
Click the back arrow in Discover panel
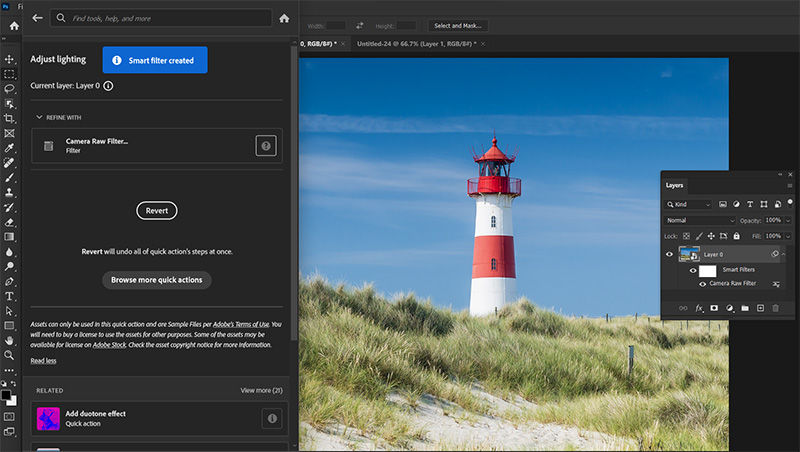[x=38, y=18]
